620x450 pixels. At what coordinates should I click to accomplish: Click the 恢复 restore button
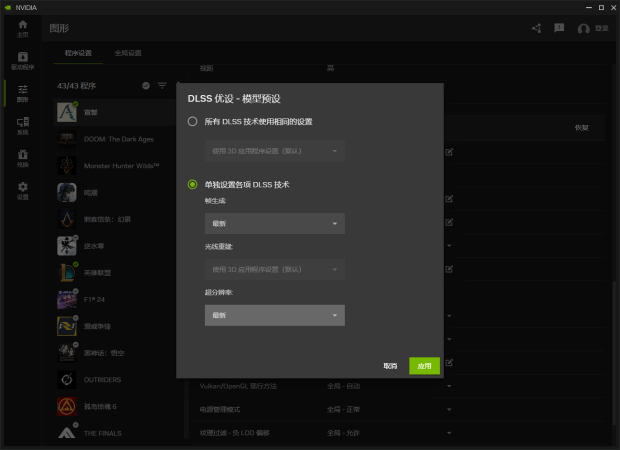click(x=582, y=128)
